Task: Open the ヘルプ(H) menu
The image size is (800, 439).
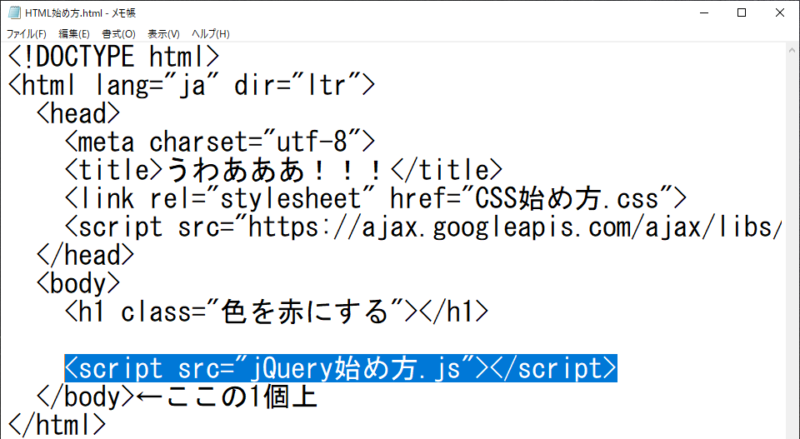Action: (x=210, y=34)
